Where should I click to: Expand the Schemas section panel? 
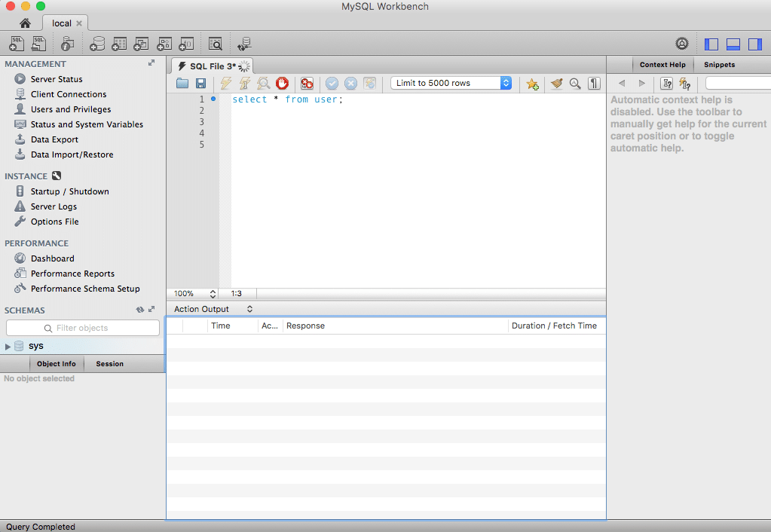tap(151, 309)
